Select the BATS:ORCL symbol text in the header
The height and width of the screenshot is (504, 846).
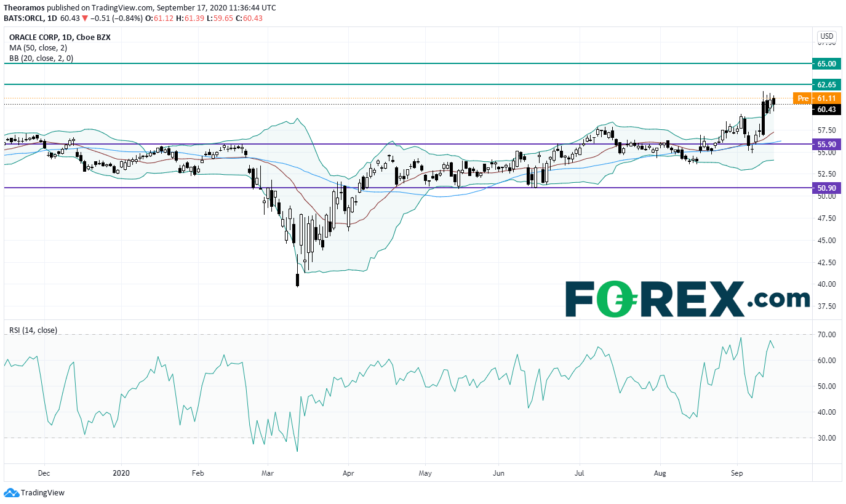tap(25, 18)
